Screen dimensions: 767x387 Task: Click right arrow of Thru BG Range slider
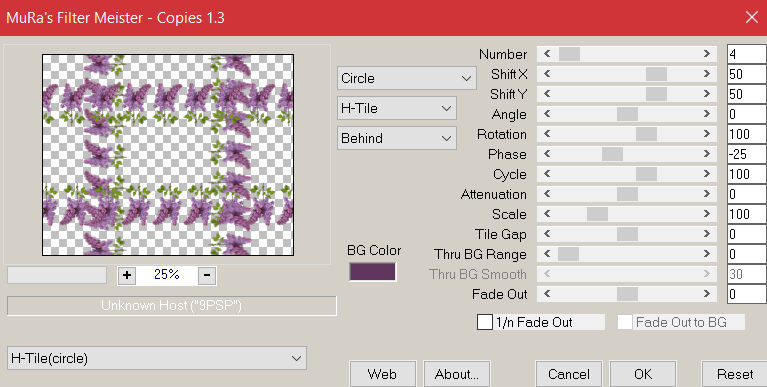pos(707,254)
